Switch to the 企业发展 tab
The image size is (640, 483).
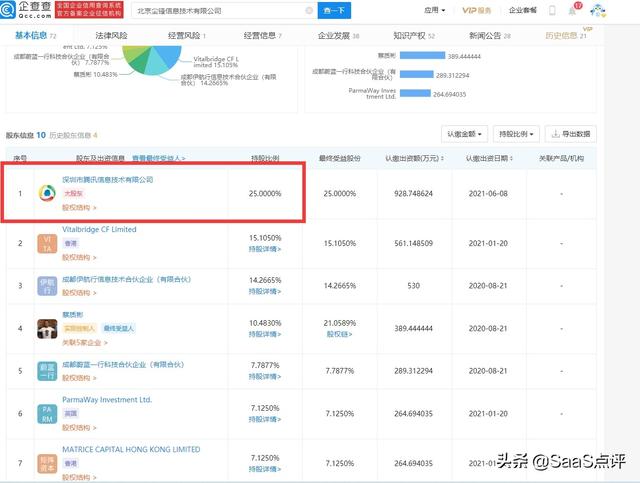(338, 36)
